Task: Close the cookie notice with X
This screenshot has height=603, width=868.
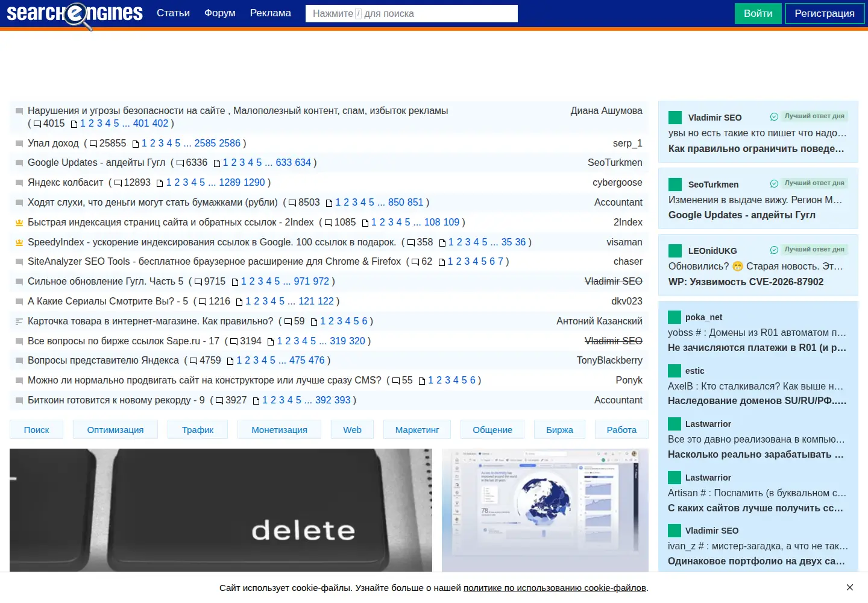Action: 849,587
